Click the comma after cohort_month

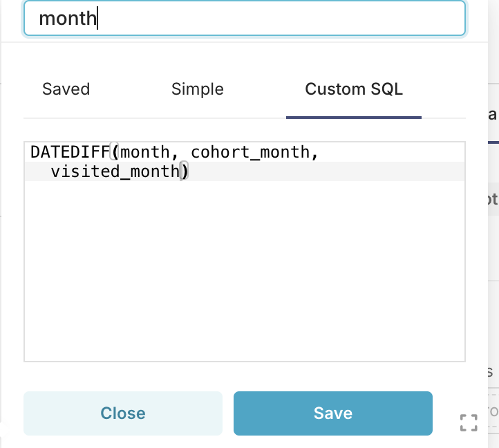(315, 152)
